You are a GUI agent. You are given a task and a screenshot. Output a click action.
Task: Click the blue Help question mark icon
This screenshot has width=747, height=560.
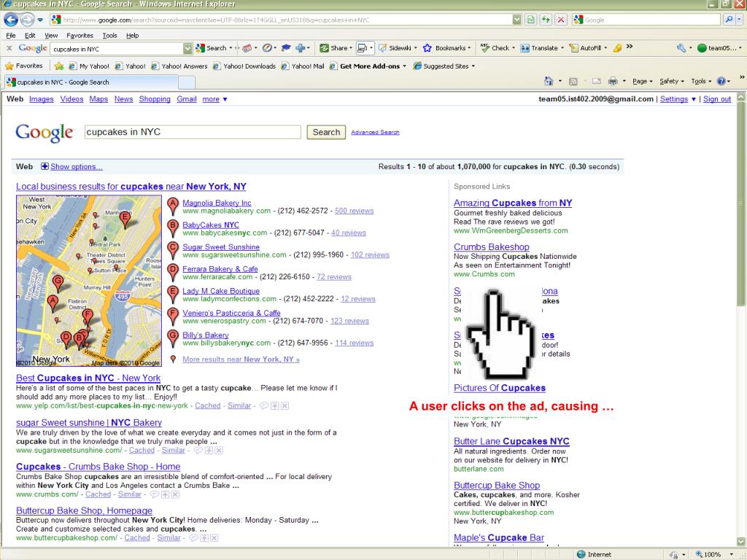pos(721,82)
